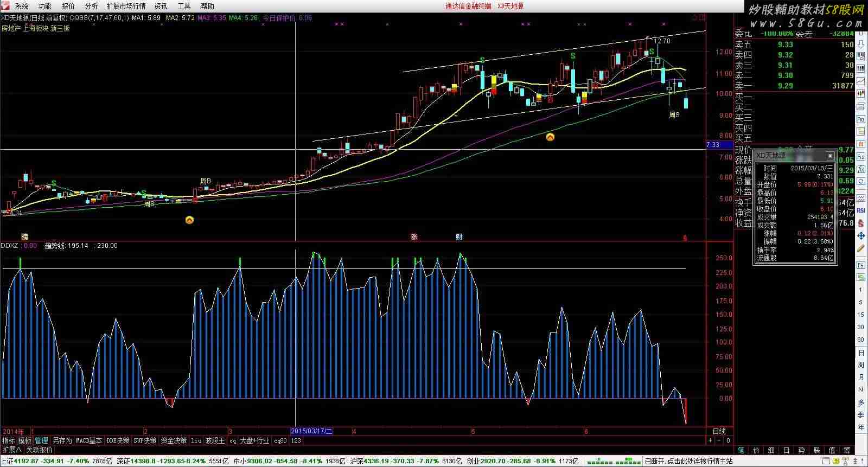The image size is (868, 467).
Task: Open the 工具 menu
Action: coord(184,6)
